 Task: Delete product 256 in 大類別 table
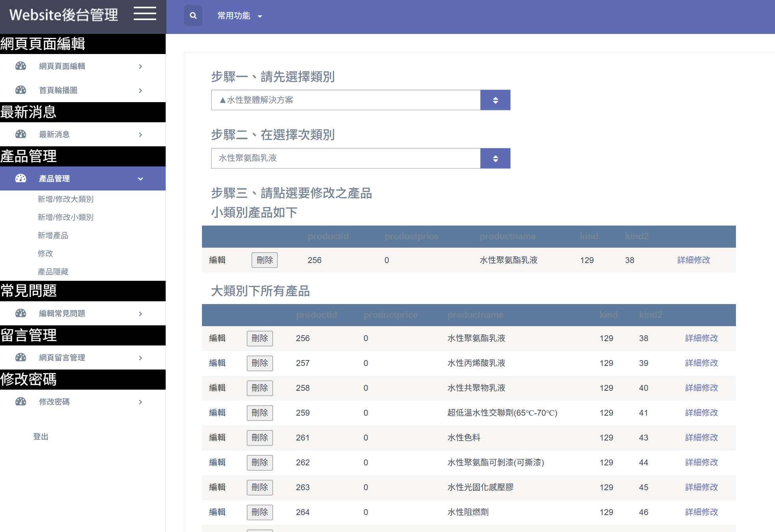(260, 338)
